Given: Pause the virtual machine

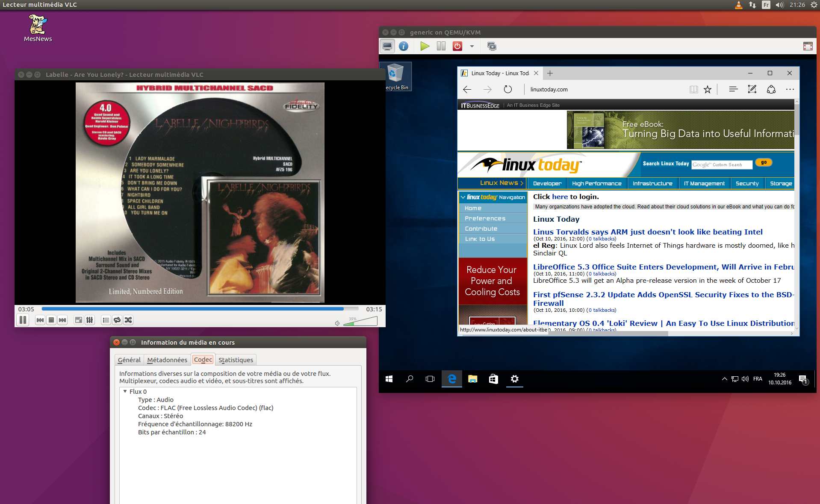Looking at the screenshot, I should click(x=441, y=46).
